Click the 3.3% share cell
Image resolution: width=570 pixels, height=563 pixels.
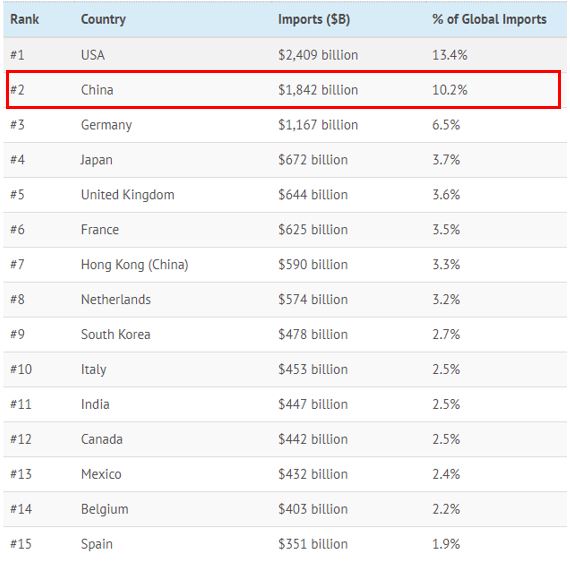[446, 265]
